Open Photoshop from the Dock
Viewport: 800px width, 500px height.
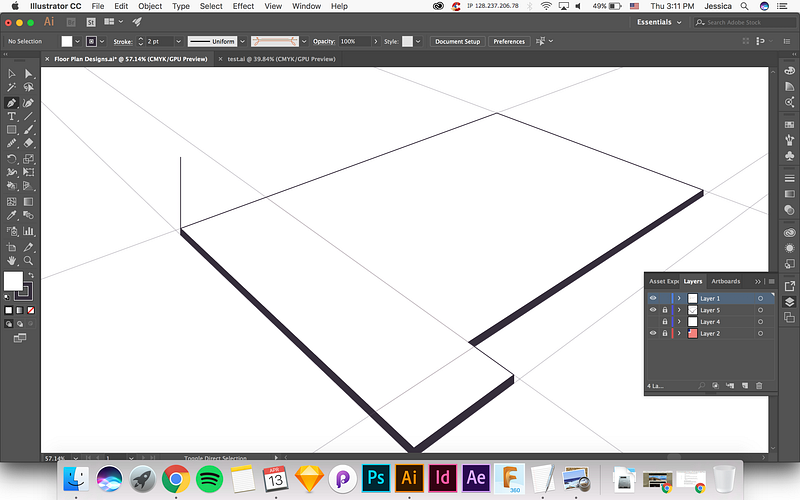click(x=376, y=477)
